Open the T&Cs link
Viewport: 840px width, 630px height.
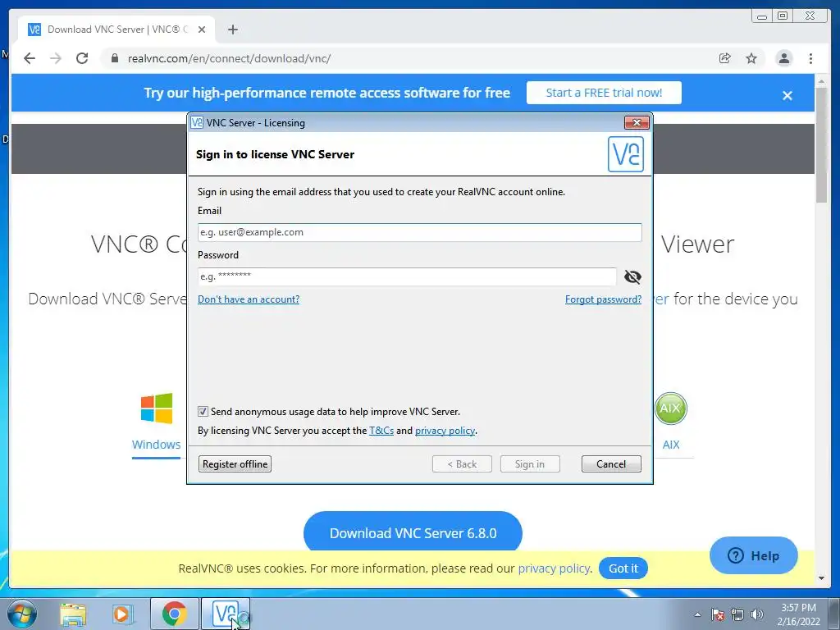[x=381, y=430]
